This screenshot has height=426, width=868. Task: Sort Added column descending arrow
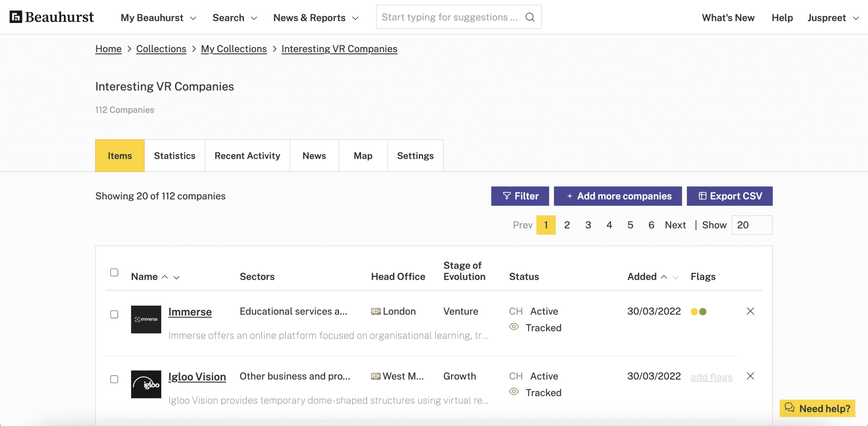point(675,277)
